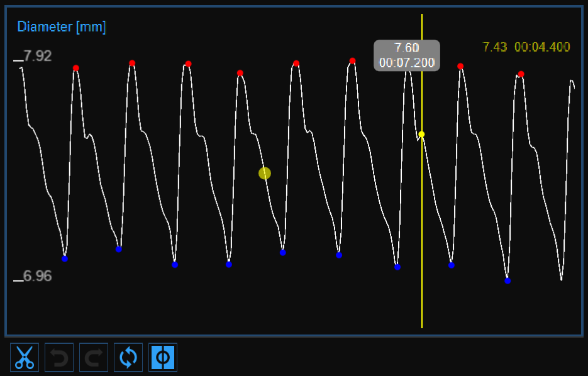
Task: Click the circular arrows refresh icon
Action: pos(128,357)
